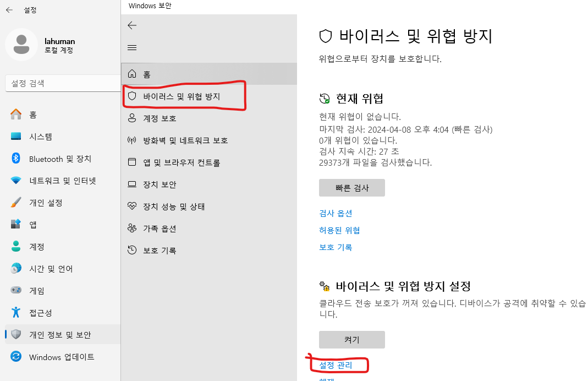This screenshot has width=588, height=381.
Task: Click the protection history clock icon
Action: [x=132, y=250]
